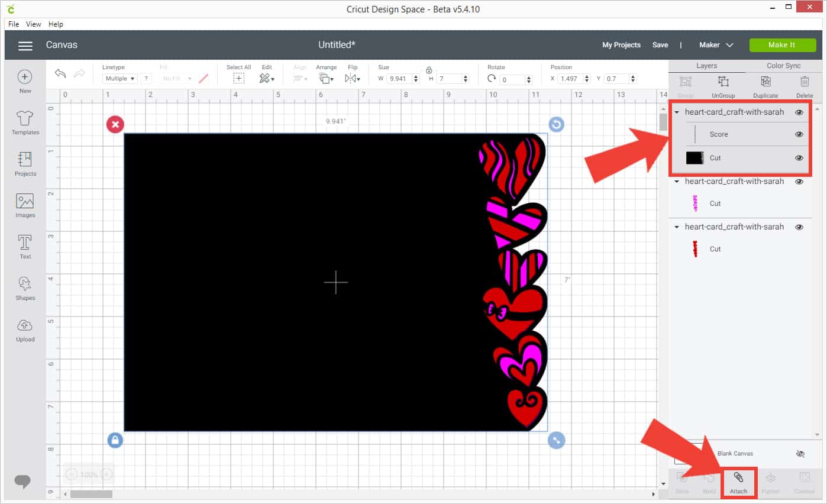Open the feedback chat bubble
827x504 pixels.
pyautogui.click(x=22, y=482)
